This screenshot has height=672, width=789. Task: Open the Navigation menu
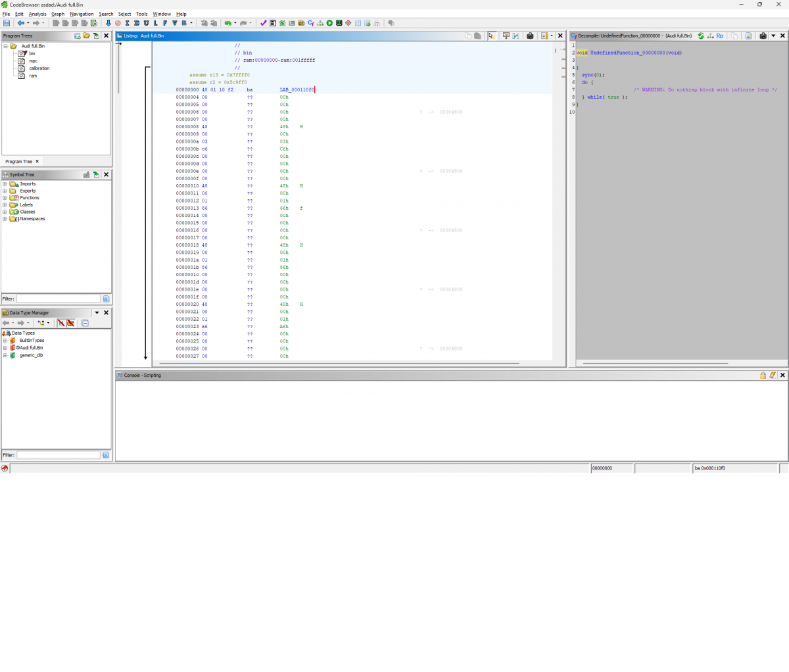coord(82,14)
